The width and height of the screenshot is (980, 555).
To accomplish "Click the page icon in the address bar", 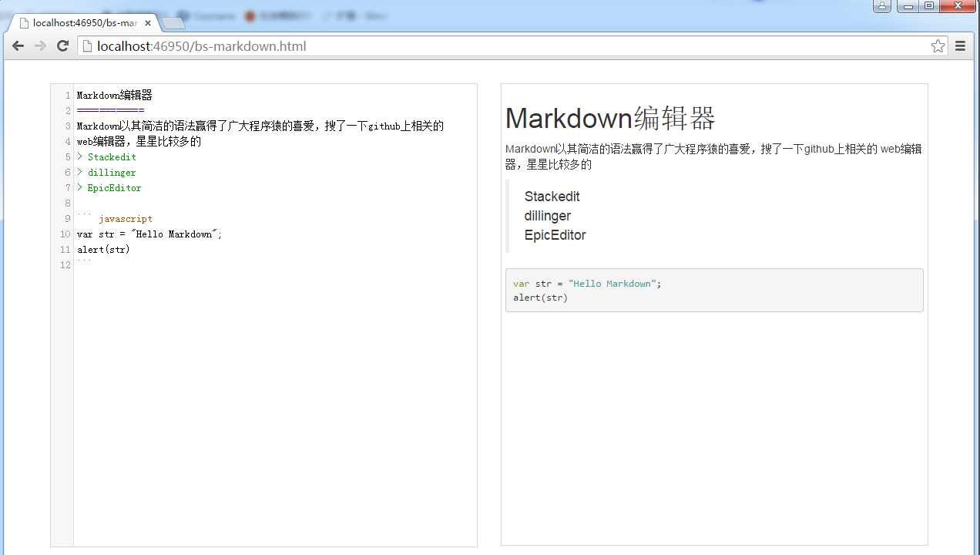I will 87,46.
